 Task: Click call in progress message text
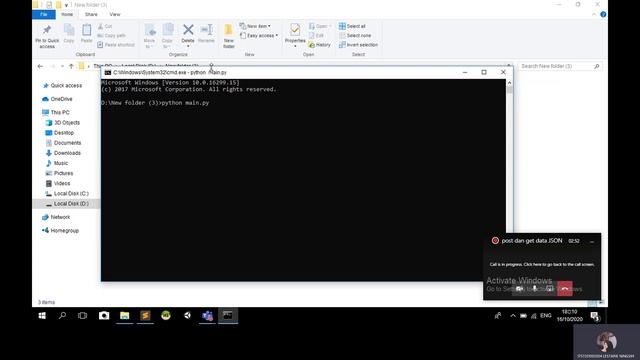coord(542,264)
